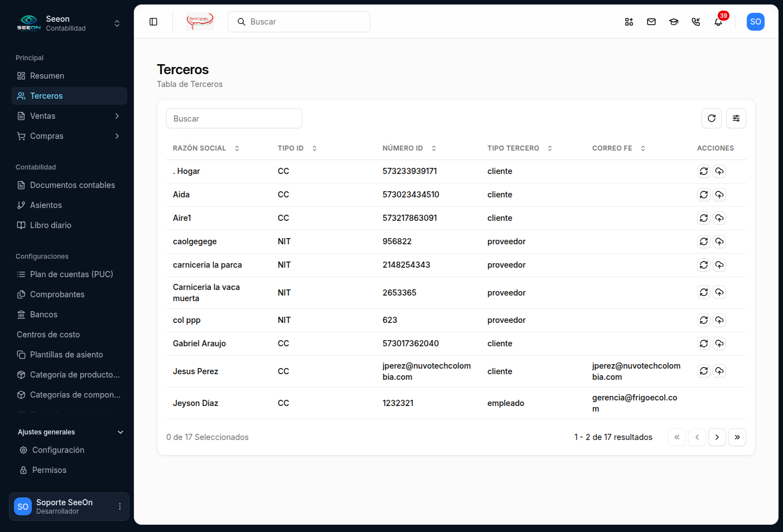
Task: Click the graduation cap icon
Action: pos(674,22)
